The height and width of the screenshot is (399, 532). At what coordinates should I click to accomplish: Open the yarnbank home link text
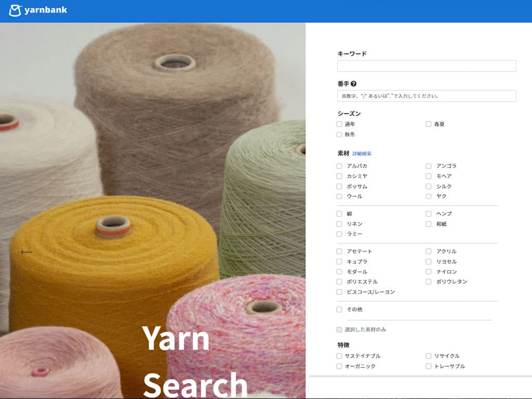tap(46, 10)
